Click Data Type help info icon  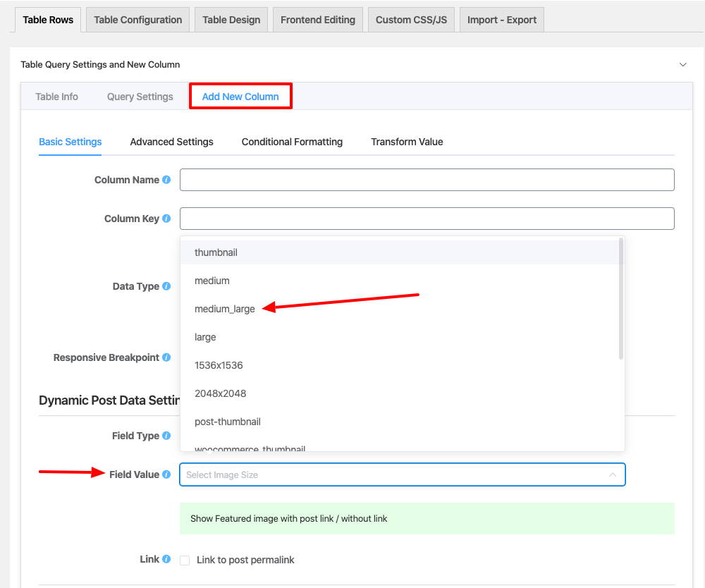click(x=166, y=286)
